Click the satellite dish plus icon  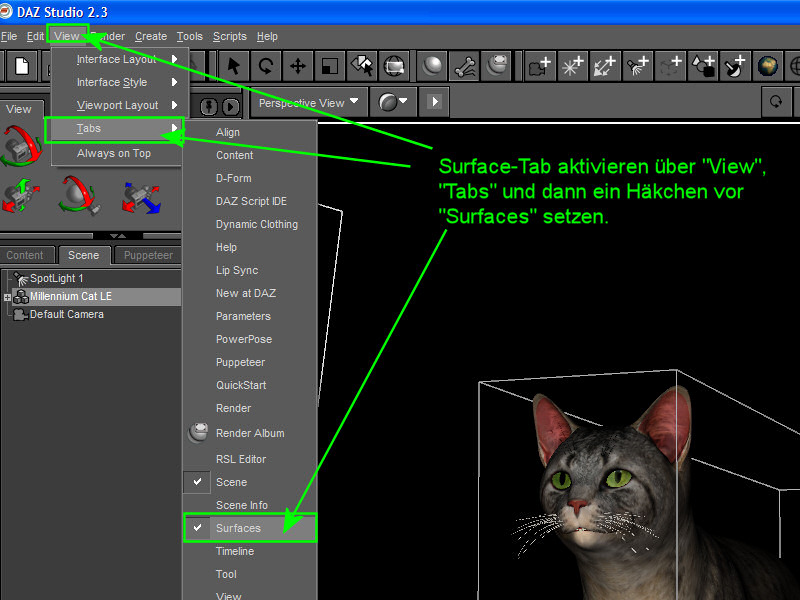(x=734, y=66)
